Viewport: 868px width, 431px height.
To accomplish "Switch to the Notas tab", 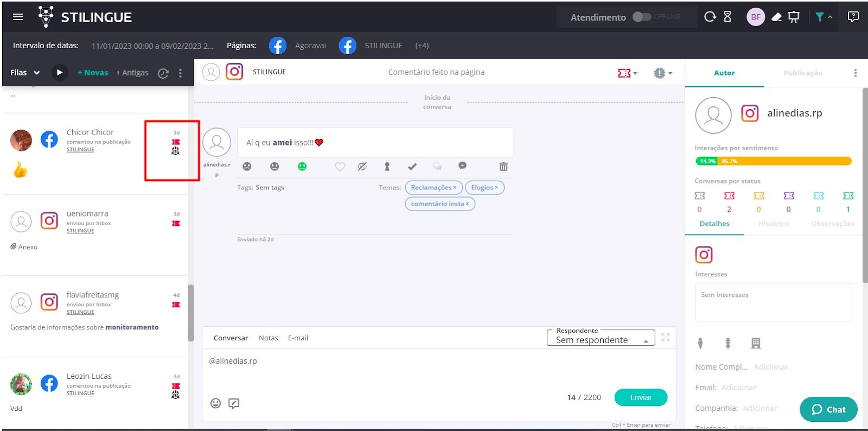I will 269,338.
